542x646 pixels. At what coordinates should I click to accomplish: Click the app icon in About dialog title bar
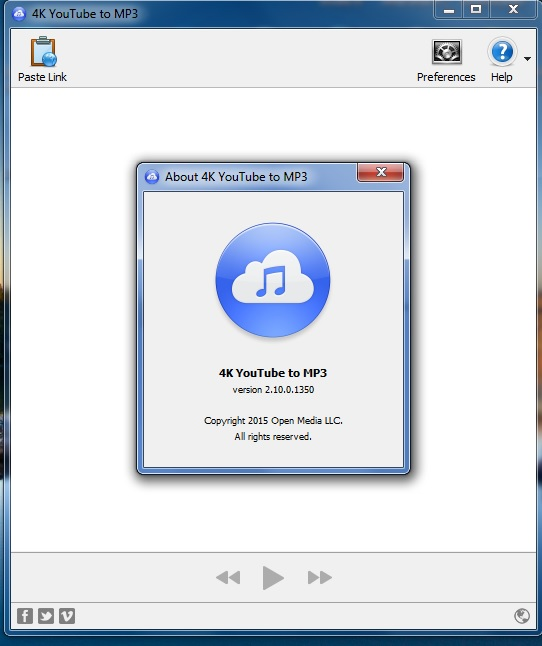click(x=152, y=177)
